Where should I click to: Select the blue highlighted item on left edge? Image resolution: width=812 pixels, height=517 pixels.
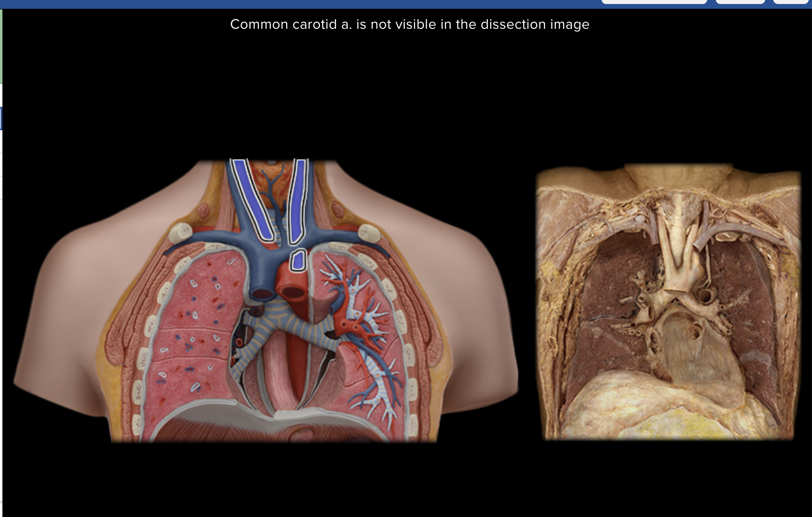pyautogui.click(x=1, y=119)
